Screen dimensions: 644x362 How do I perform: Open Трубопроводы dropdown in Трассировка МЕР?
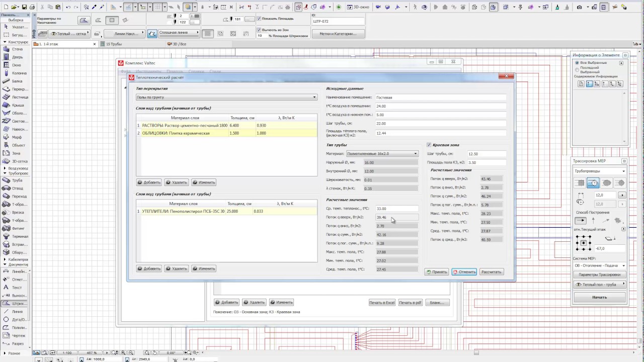pyautogui.click(x=600, y=171)
